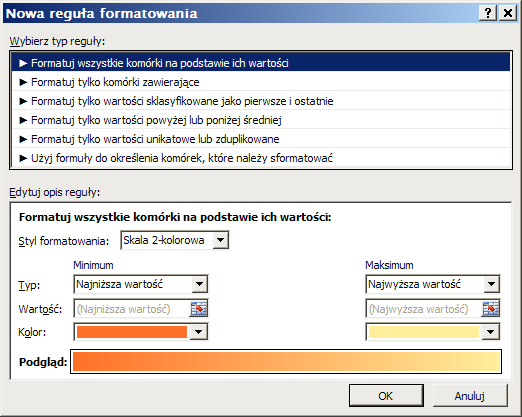
Task: Click range selector icon for Minimum value
Action: 199,309
